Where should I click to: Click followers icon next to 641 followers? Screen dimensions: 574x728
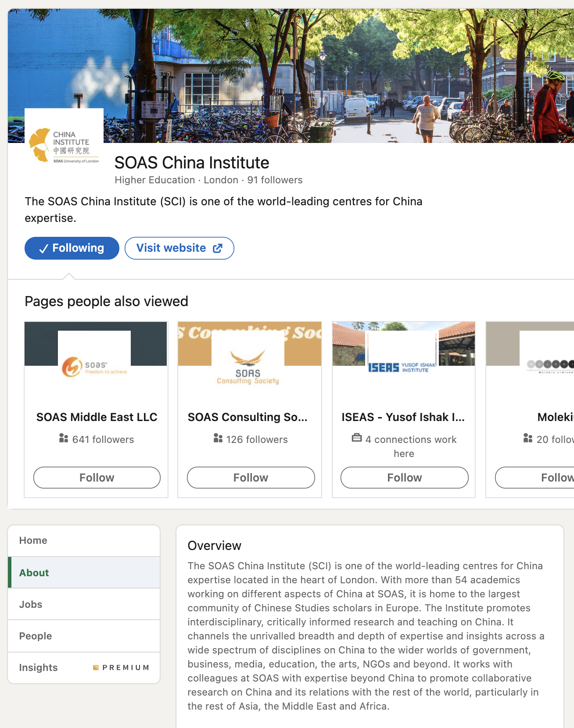(64, 438)
